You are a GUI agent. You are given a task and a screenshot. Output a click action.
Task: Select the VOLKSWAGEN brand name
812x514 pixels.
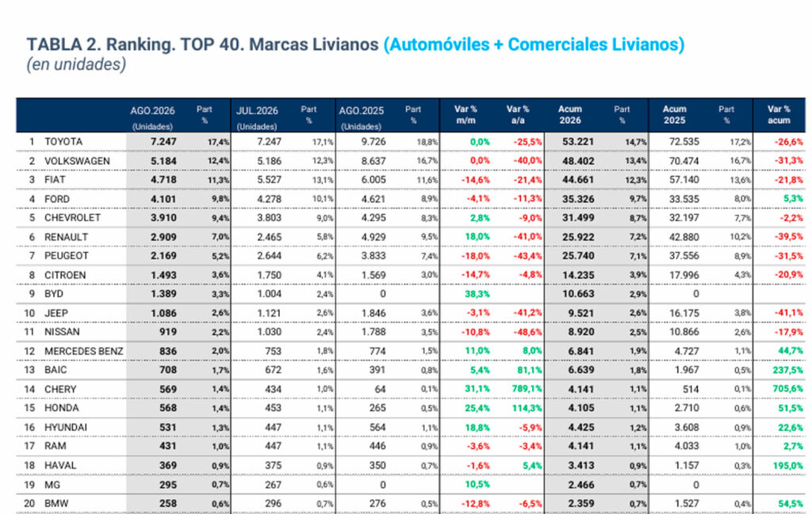(x=77, y=161)
